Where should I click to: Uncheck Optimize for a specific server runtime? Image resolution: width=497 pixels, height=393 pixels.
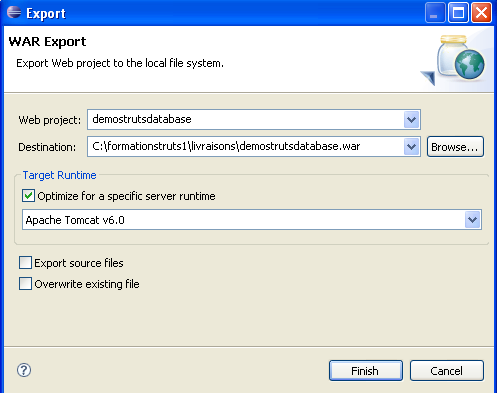click(28, 196)
